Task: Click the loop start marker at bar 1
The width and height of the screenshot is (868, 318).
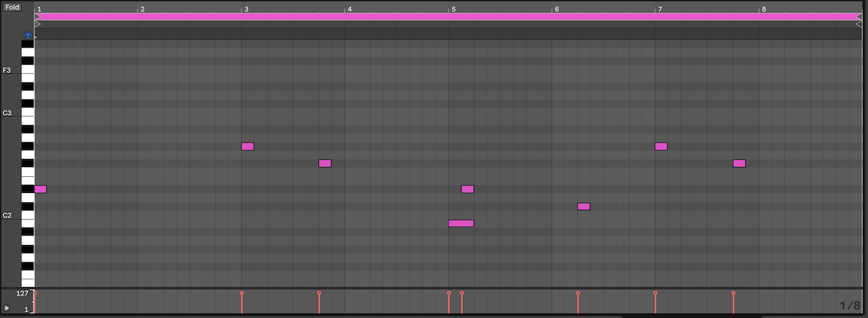Action: (x=37, y=17)
